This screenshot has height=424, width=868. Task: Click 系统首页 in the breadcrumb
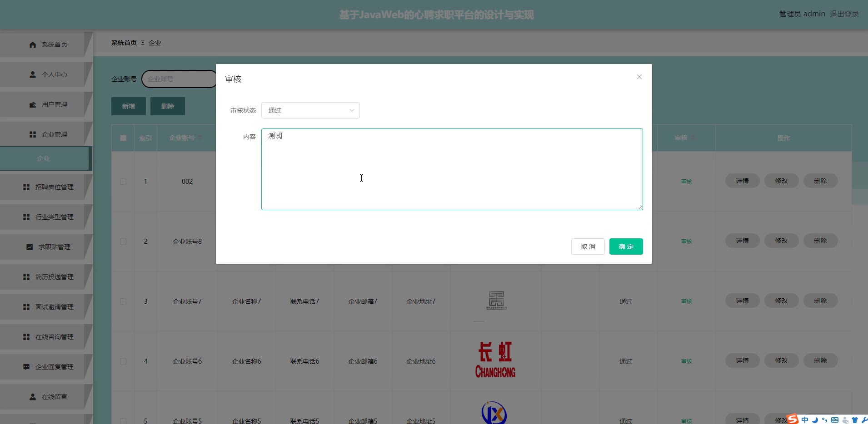pos(124,43)
